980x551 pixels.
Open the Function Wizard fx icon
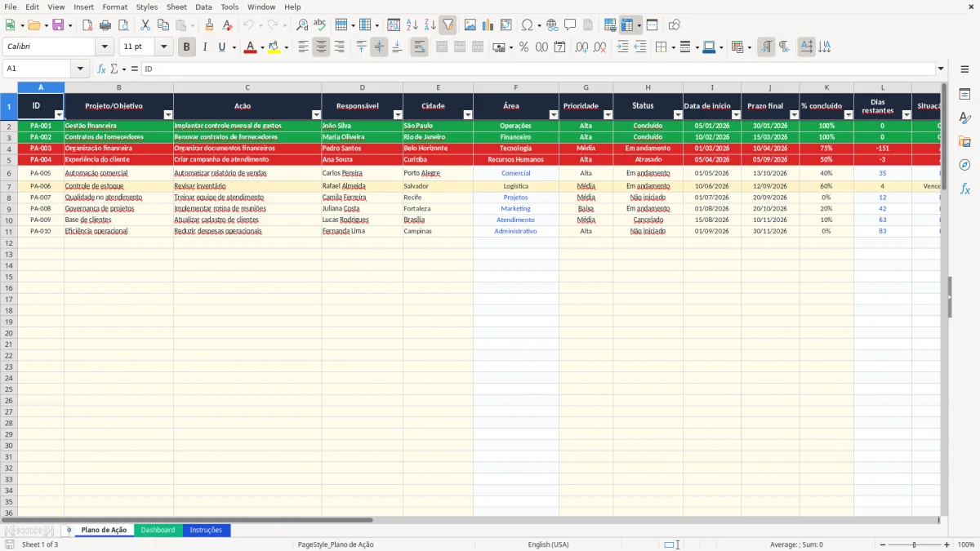(101, 69)
